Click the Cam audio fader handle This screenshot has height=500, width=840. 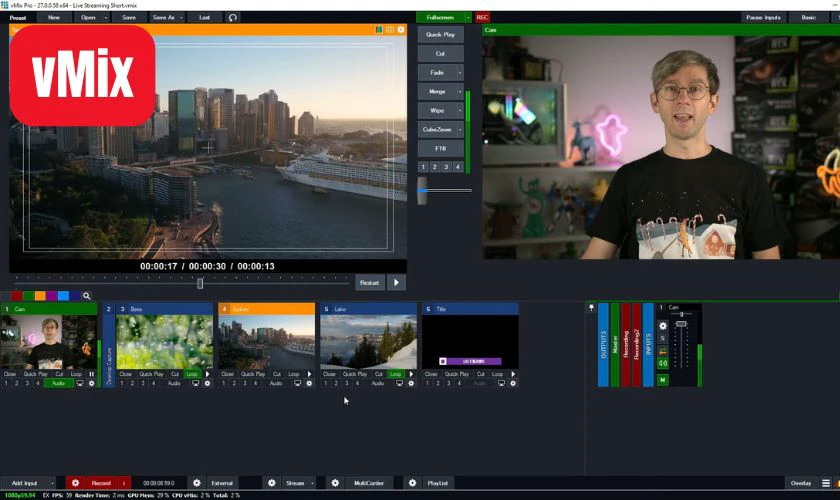tap(681, 324)
